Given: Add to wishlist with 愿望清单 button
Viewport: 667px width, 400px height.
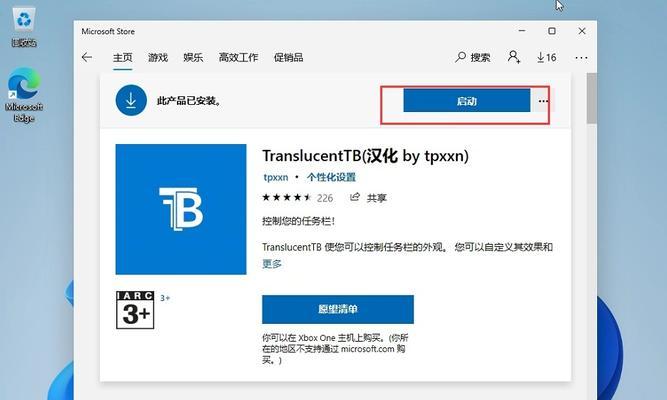Looking at the screenshot, I should coord(338,309).
